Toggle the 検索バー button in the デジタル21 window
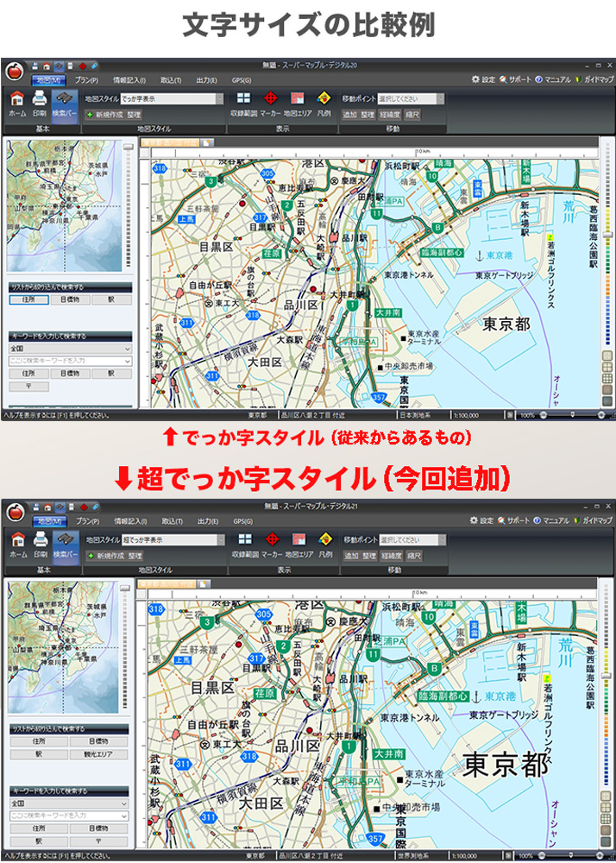Viewport: 616px width, 863px height. click(x=66, y=546)
